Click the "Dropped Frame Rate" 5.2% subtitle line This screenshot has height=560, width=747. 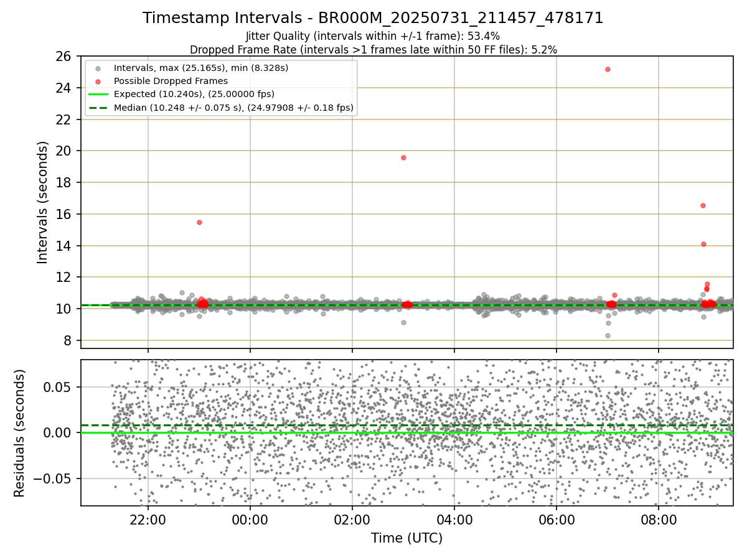click(373, 49)
